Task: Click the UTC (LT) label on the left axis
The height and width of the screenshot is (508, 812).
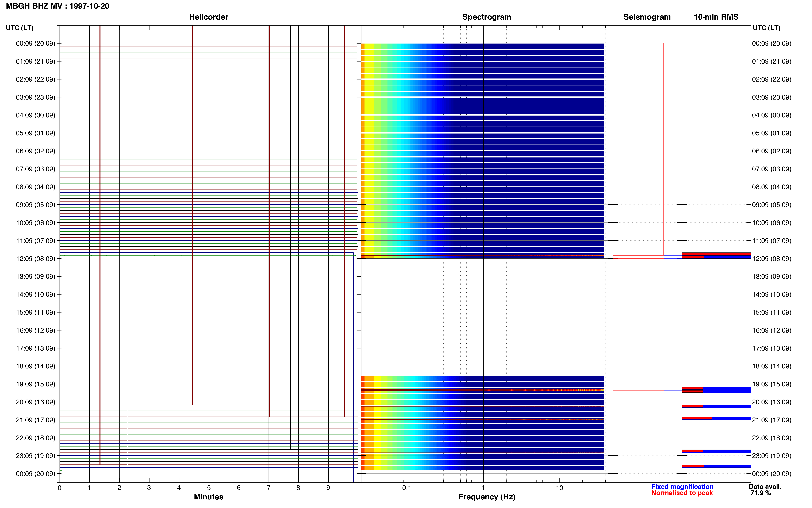Action: (x=19, y=28)
